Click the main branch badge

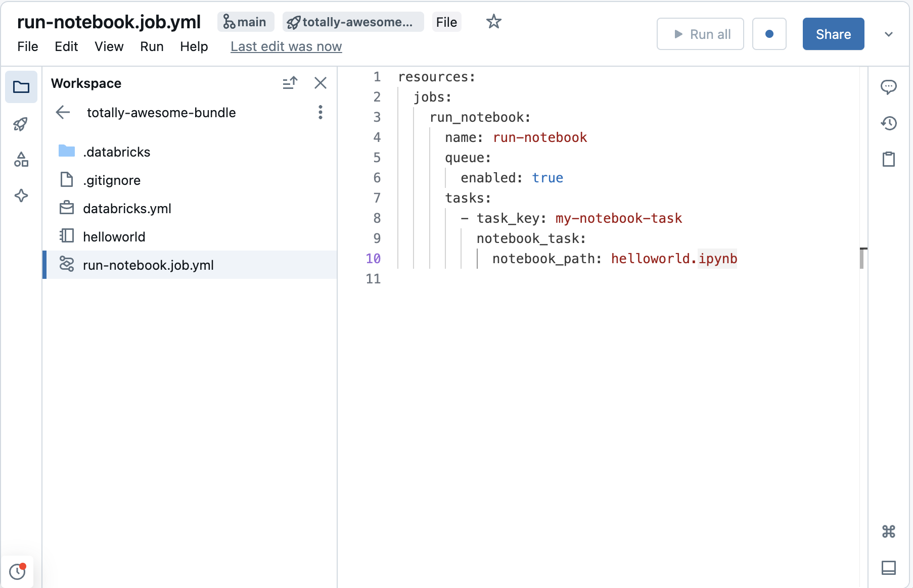pos(246,22)
